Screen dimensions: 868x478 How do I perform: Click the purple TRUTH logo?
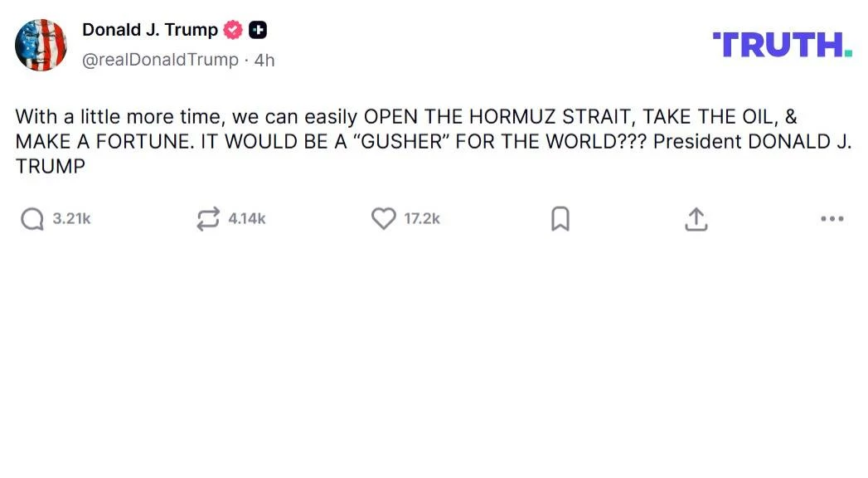click(x=778, y=45)
